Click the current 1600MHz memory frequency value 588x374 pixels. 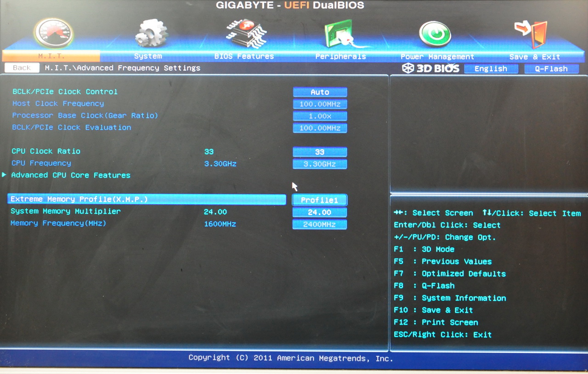[x=220, y=224]
